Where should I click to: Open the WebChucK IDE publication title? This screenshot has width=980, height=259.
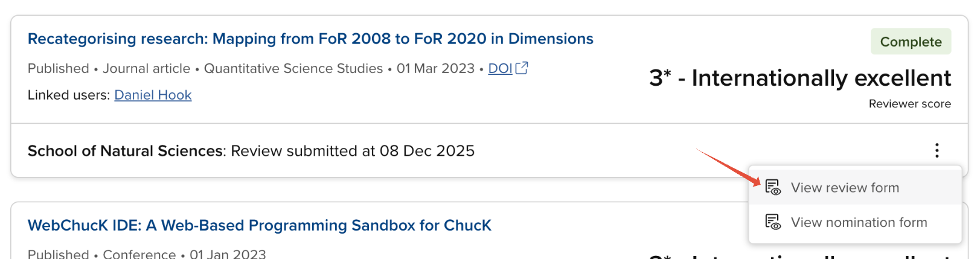click(260, 225)
